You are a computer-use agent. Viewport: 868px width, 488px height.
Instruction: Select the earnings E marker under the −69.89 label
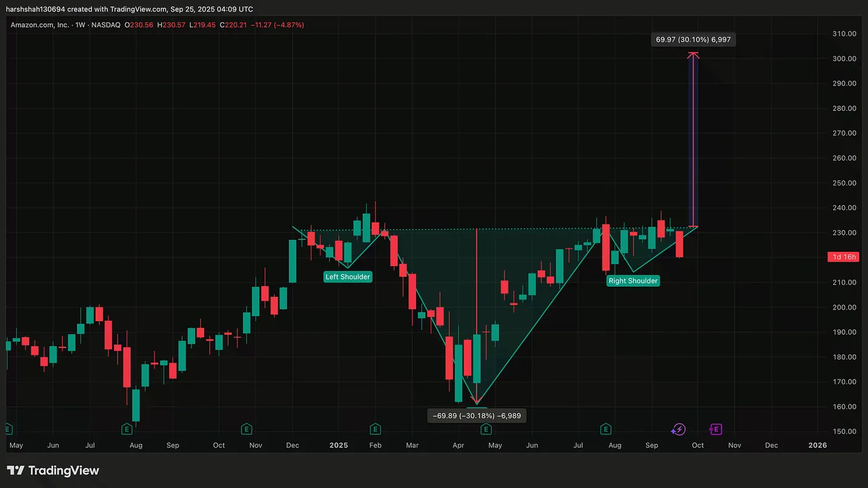pos(486,429)
